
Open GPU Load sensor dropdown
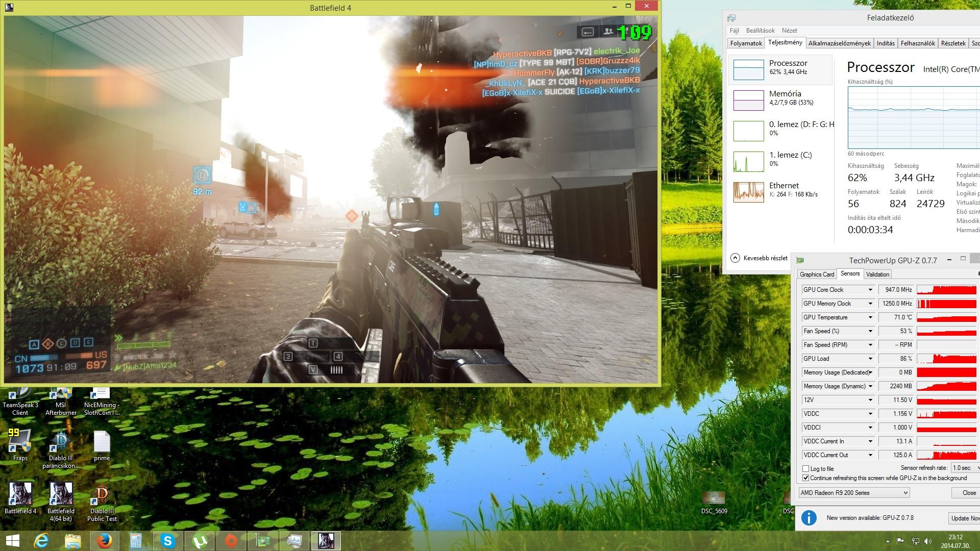coord(870,359)
